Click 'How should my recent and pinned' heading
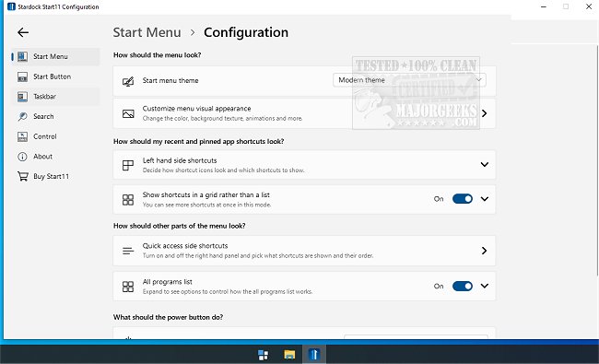This screenshot has width=599, height=364. tap(198, 141)
